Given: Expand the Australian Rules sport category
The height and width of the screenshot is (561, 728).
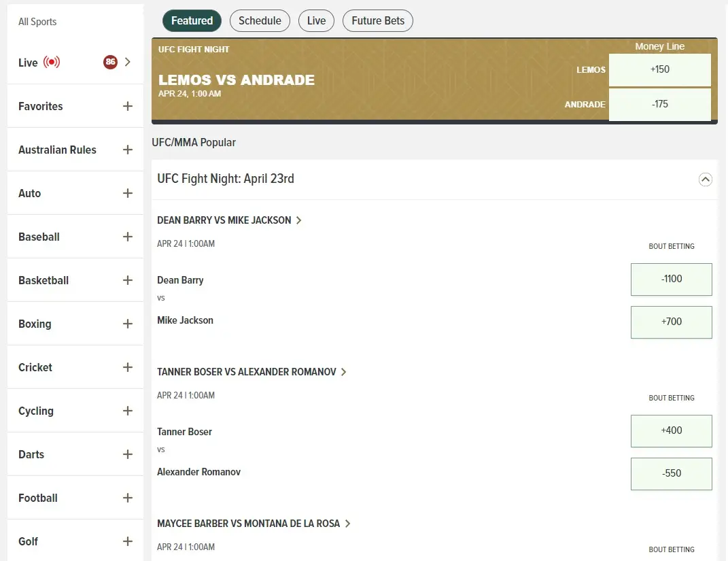Looking at the screenshot, I should 128,150.
